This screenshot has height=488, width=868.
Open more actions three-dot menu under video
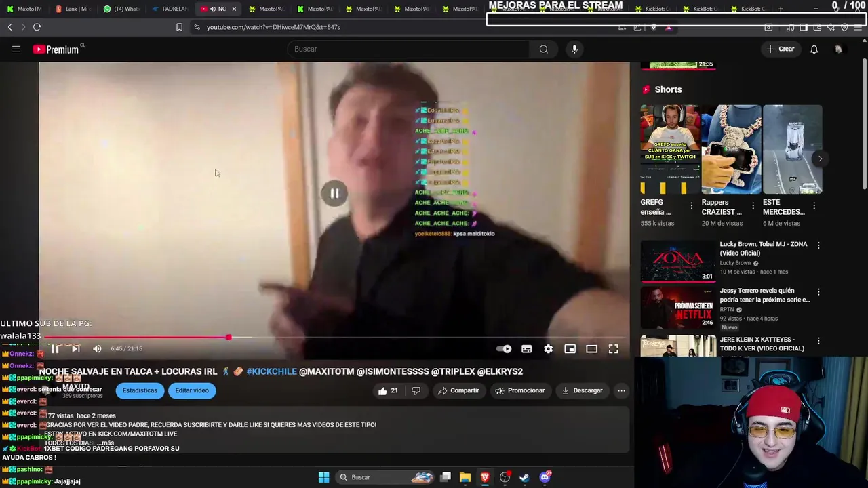click(621, 390)
